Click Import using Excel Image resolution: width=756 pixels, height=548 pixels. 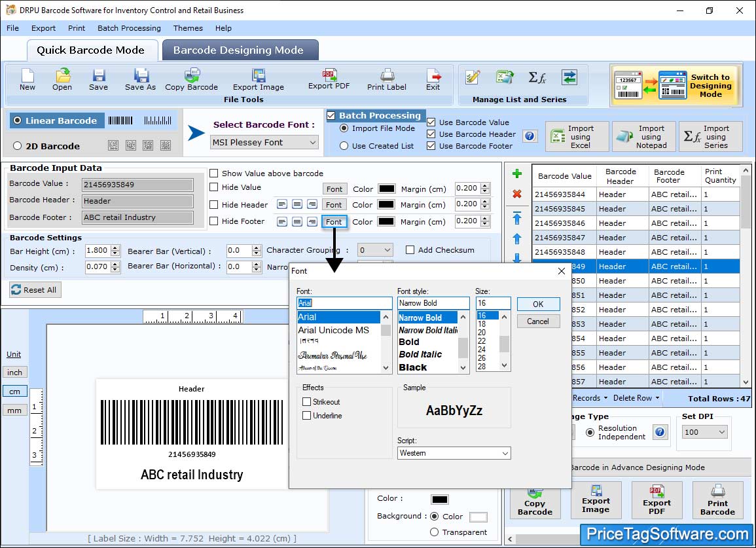[x=577, y=137]
